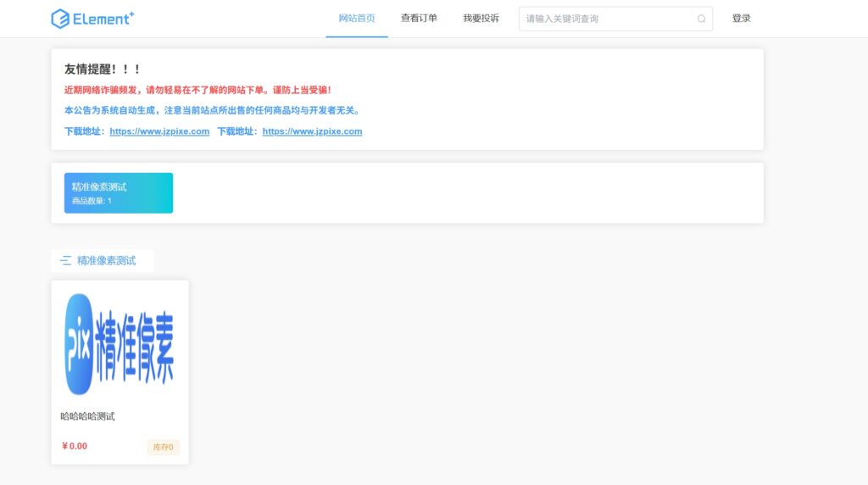Open the 查看订单 menu item

[x=419, y=19]
